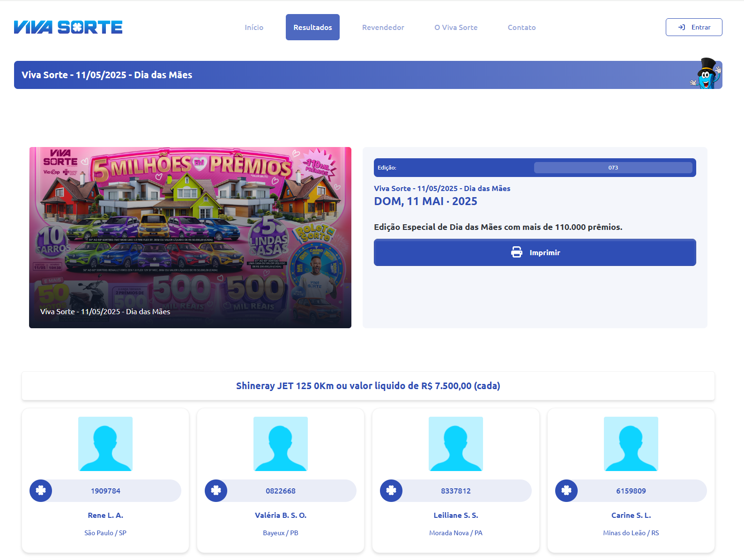Open the Contato menu item
The height and width of the screenshot is (560, 744).
(521, 27)
